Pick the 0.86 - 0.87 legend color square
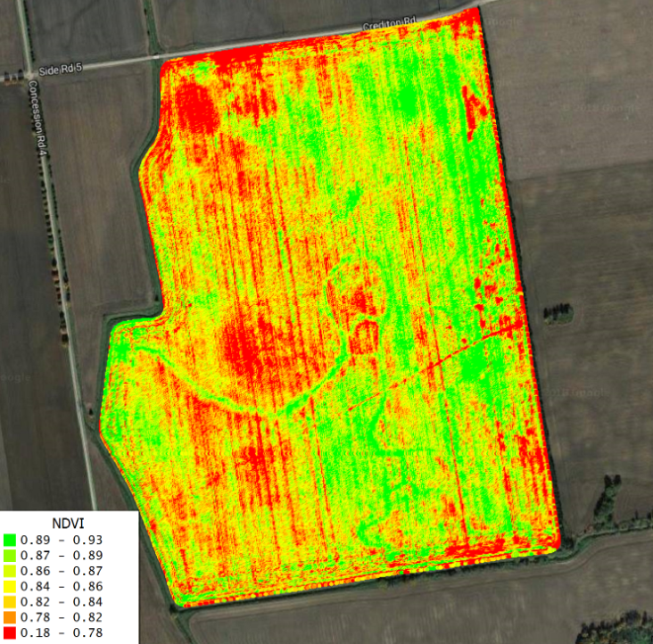653x644 pixels. click(x=10, y=571)
